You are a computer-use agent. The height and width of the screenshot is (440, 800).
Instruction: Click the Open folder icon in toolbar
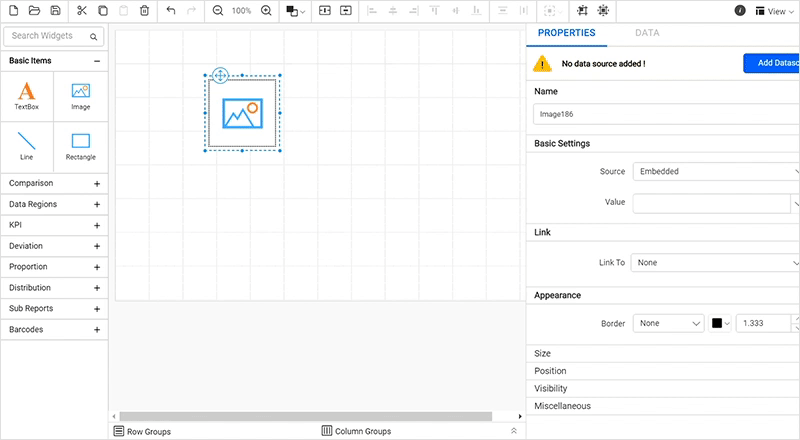[x=34, y=11]
